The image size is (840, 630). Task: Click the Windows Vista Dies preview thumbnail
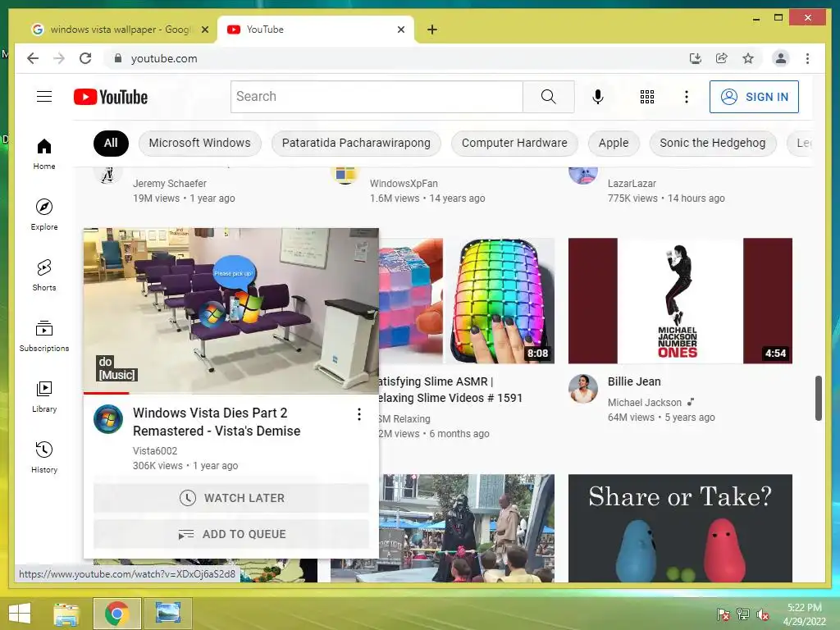tap(231, 310)
